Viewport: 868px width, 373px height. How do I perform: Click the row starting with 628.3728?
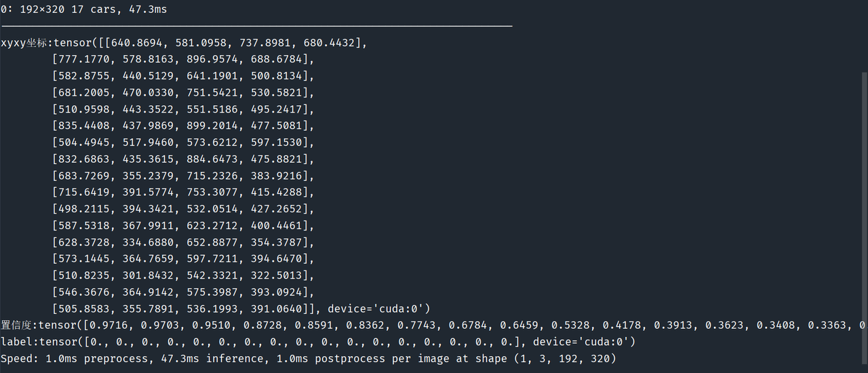click(183, 242)
